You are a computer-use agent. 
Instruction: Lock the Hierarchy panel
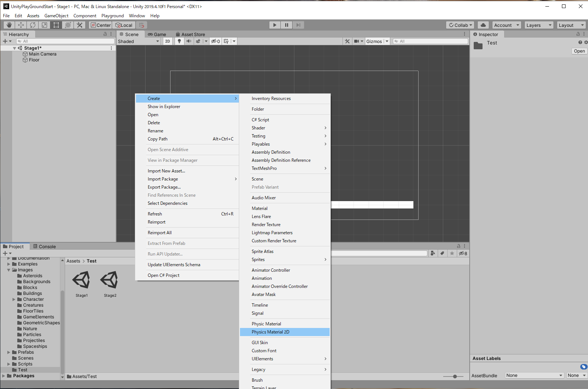tap(105, 34)
